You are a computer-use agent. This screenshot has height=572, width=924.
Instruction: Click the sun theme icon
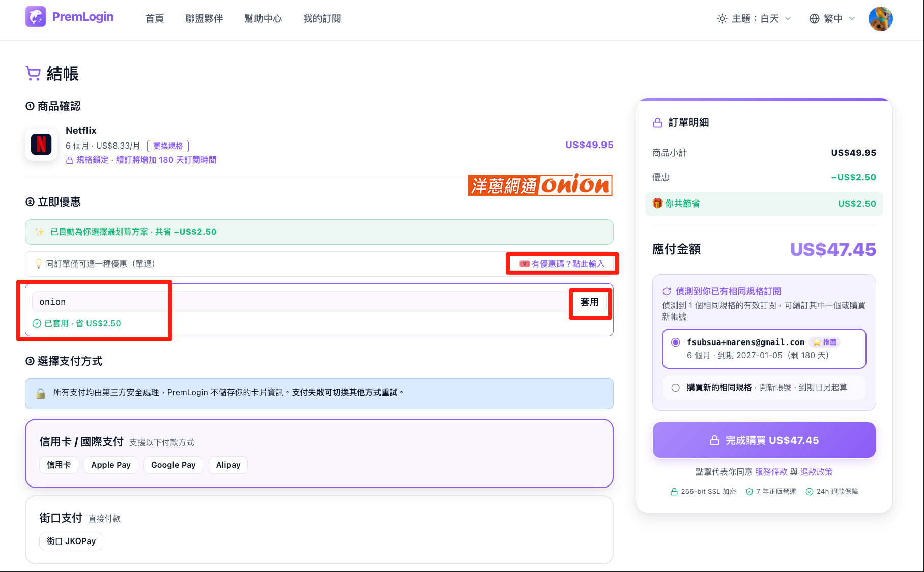pos(722,19)
